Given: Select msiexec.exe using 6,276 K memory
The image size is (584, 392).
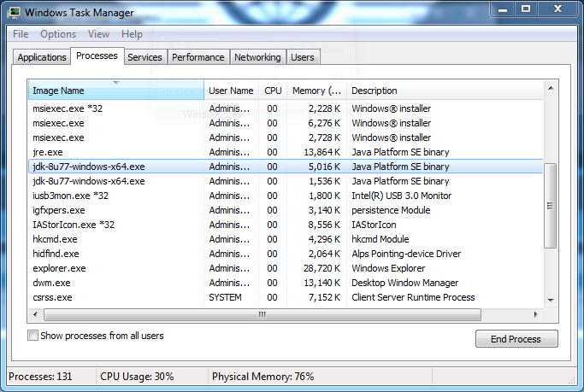Looking at the screenshot, I should pos(286,123).
